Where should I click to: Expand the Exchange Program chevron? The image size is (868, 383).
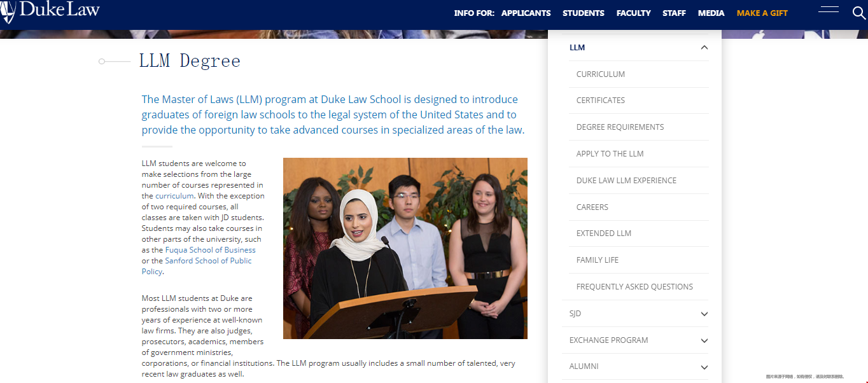704,340
